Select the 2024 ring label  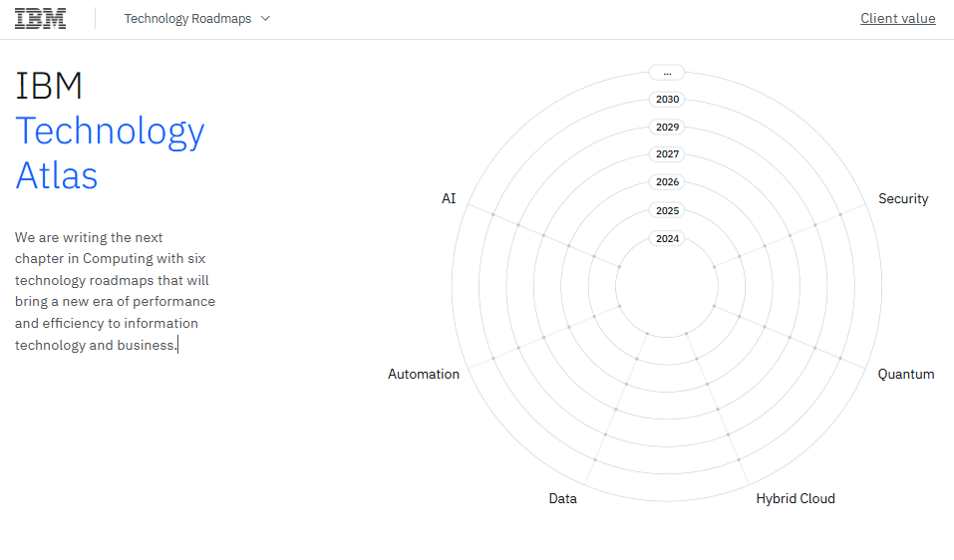click(667, 239)
